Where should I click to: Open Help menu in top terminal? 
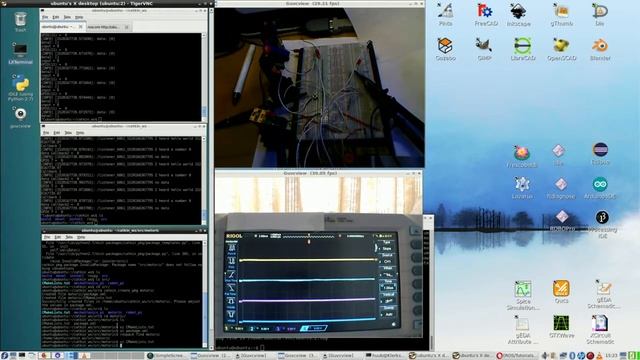coord(79,17)
